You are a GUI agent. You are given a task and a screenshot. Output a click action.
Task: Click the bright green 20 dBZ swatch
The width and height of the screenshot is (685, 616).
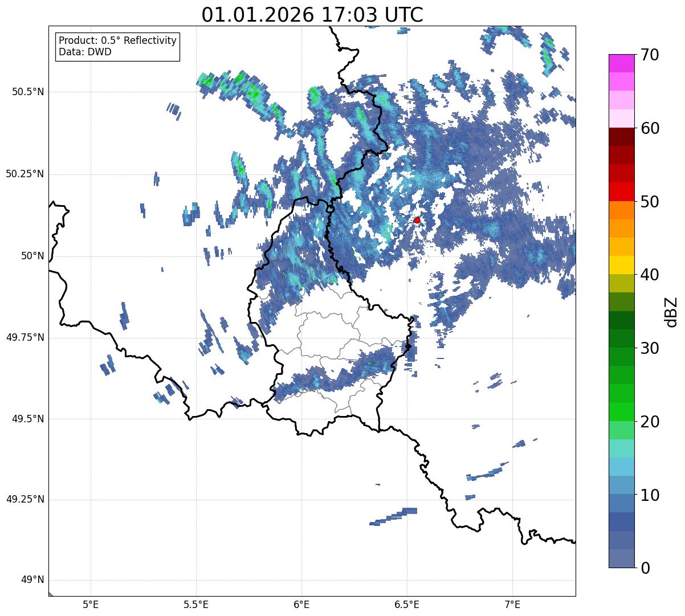[622, 412]
